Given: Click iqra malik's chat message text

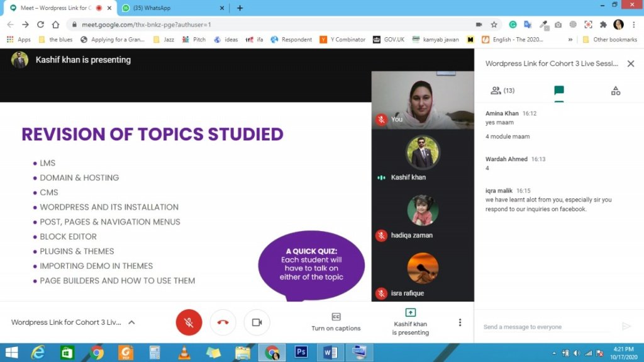Looking at the screenshot, I should click(548, 205).
